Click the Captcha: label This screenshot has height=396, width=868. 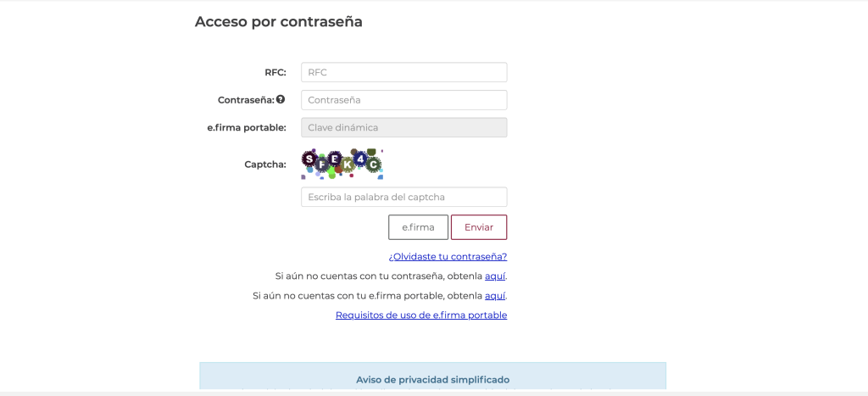point(265,165)
